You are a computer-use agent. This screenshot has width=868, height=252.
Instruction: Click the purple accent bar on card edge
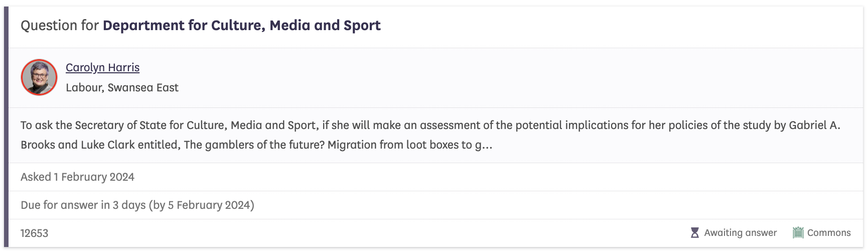coord(6,127)
